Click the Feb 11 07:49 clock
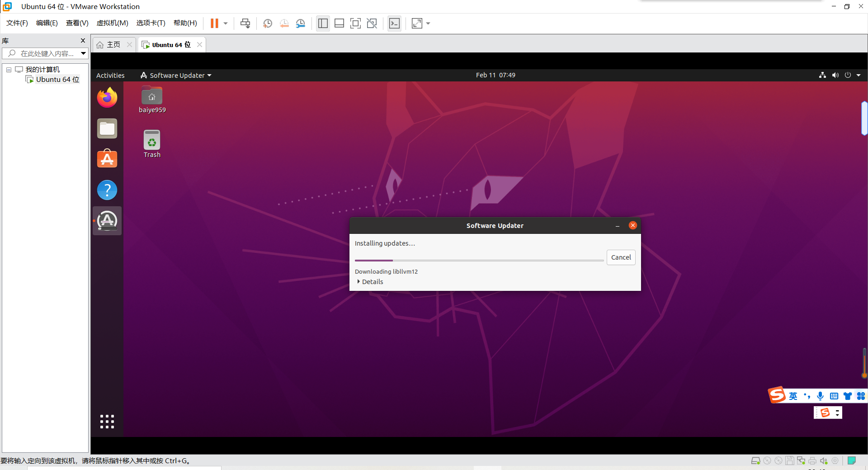 (x=495, y=75)
